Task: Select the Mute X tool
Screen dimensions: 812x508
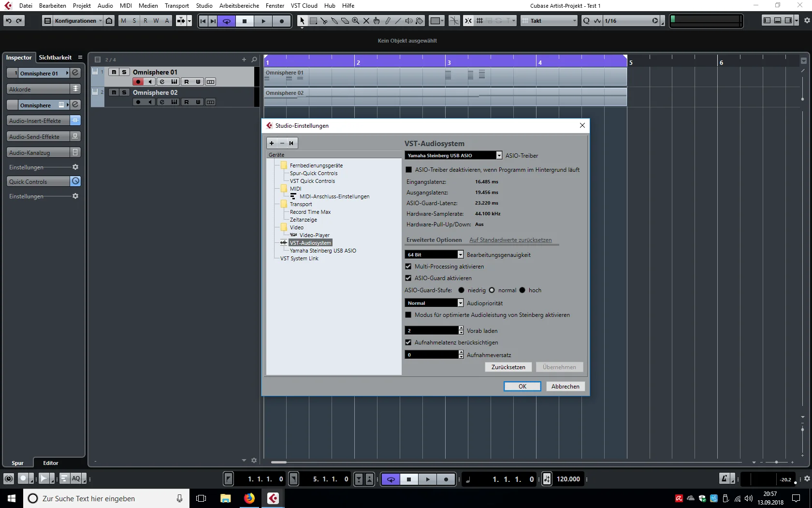Action: point(366,21)
